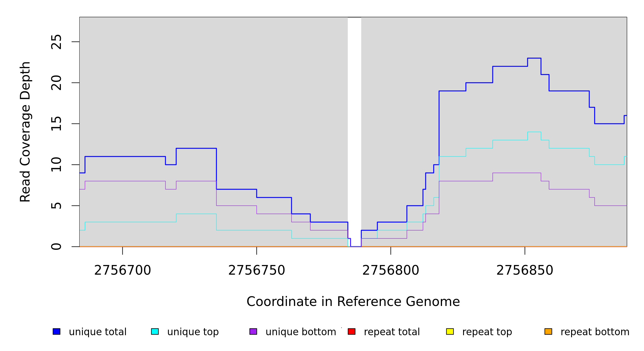Click the y-axis tick label 25
Image resolution: width=644 pixels, height=351 pixels.
coord(56,42)
